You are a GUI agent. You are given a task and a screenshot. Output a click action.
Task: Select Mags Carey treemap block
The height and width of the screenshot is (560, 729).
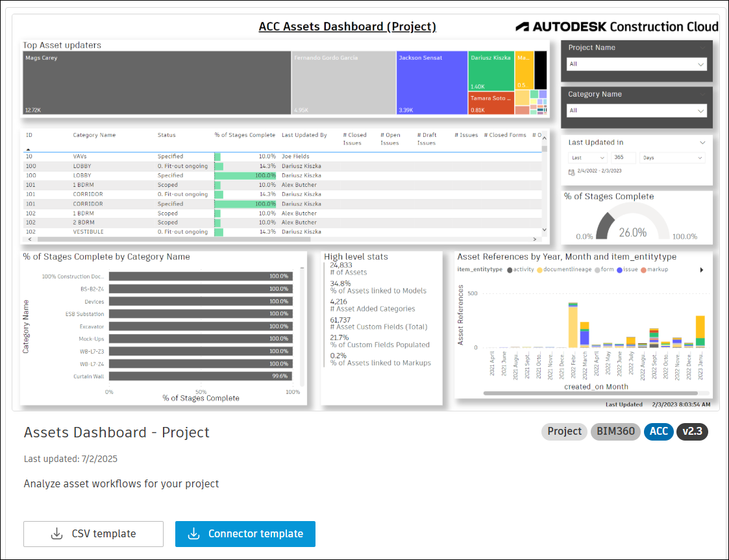pyautogui.click(x=157, y=82)
